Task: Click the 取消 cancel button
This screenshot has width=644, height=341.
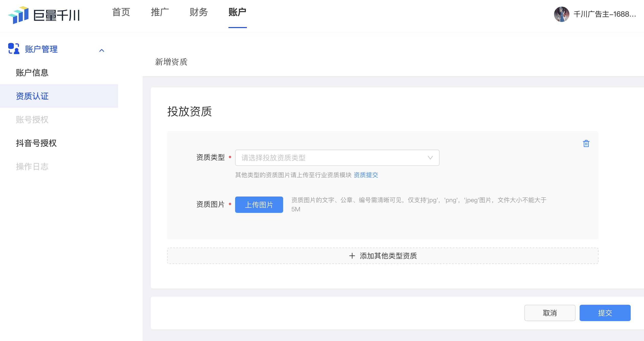Action: [550, 313]
